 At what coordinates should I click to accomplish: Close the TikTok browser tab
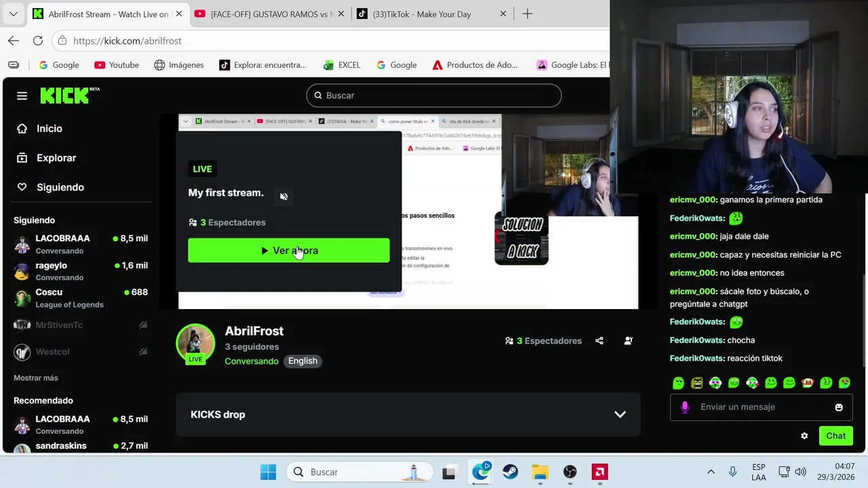(x=502, y=14)
